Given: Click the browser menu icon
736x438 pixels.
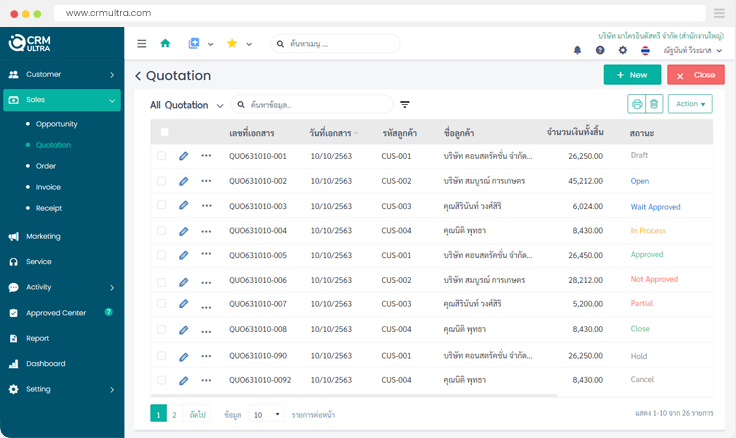Looking at the screenshot, I should [719, 13].
